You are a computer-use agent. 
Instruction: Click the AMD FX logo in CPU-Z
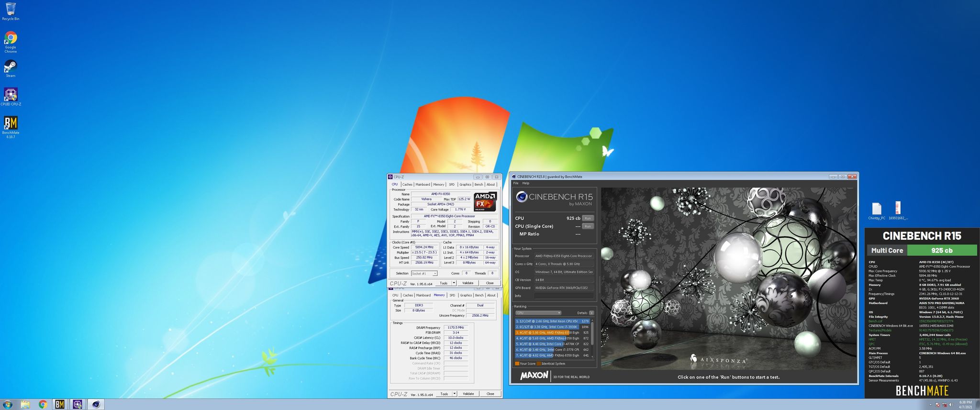485,201
